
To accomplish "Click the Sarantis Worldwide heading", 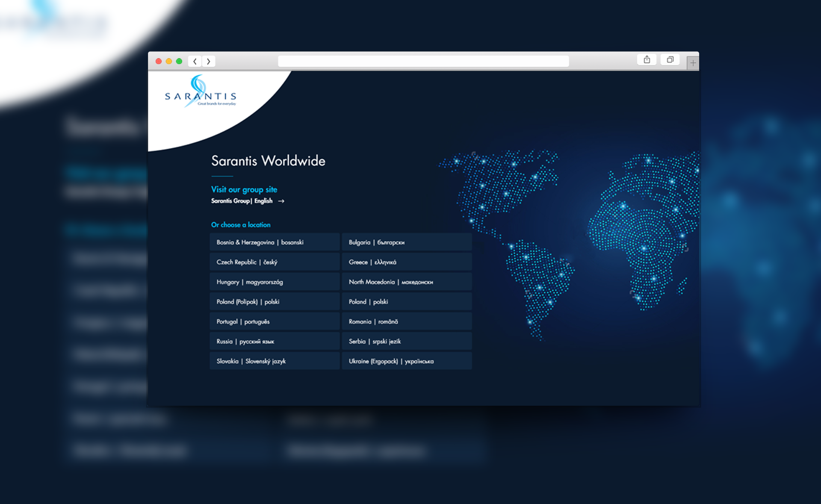I will pos(268,161).
